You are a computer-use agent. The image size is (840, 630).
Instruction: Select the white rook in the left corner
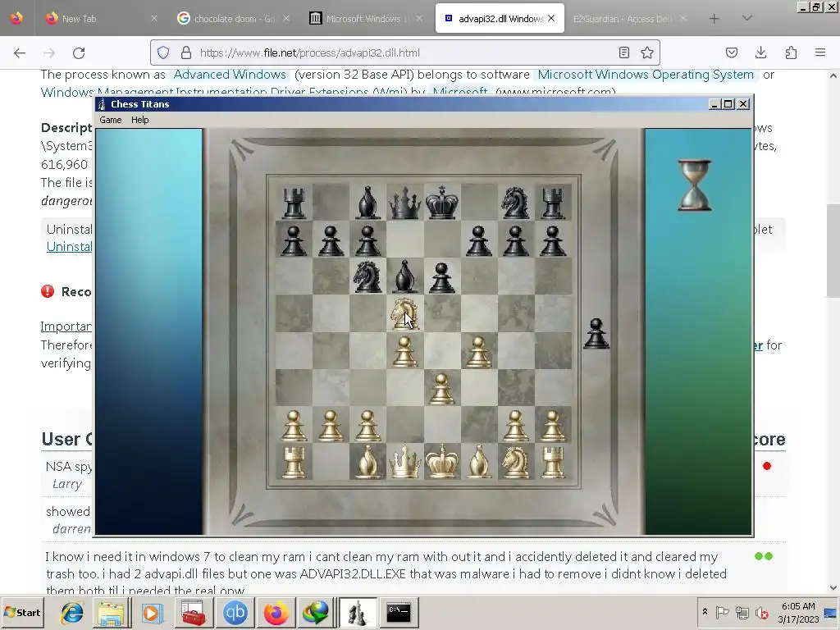294,462
